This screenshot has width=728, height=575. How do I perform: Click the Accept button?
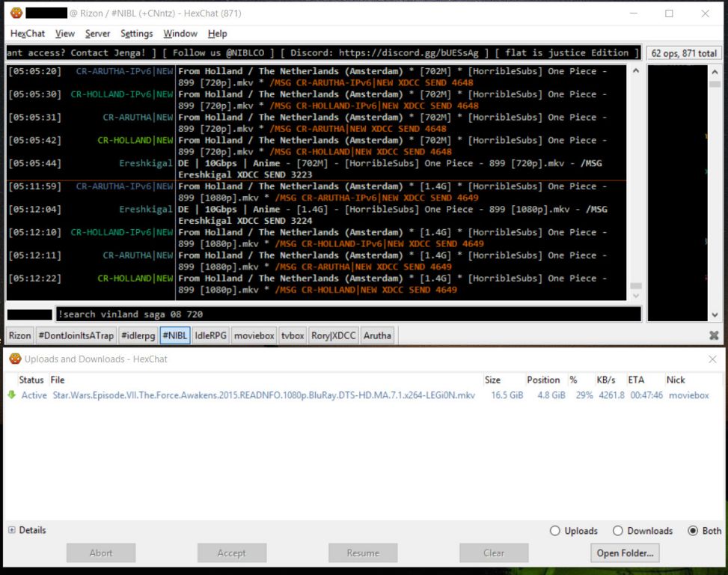pos(232,553)
